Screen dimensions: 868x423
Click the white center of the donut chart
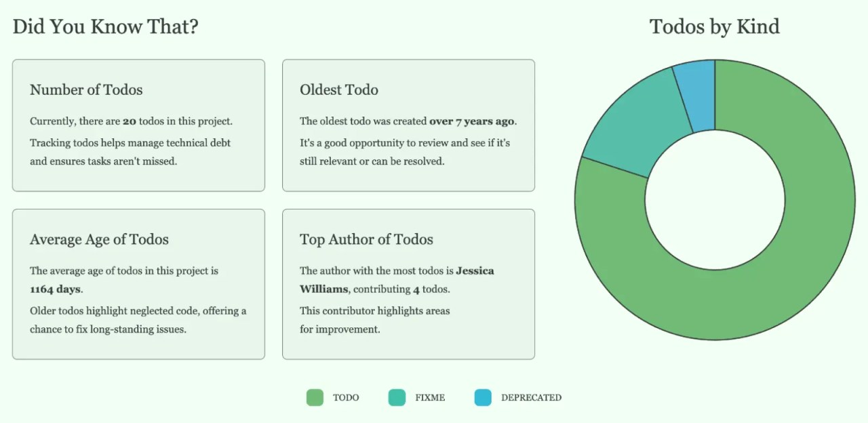715,200
